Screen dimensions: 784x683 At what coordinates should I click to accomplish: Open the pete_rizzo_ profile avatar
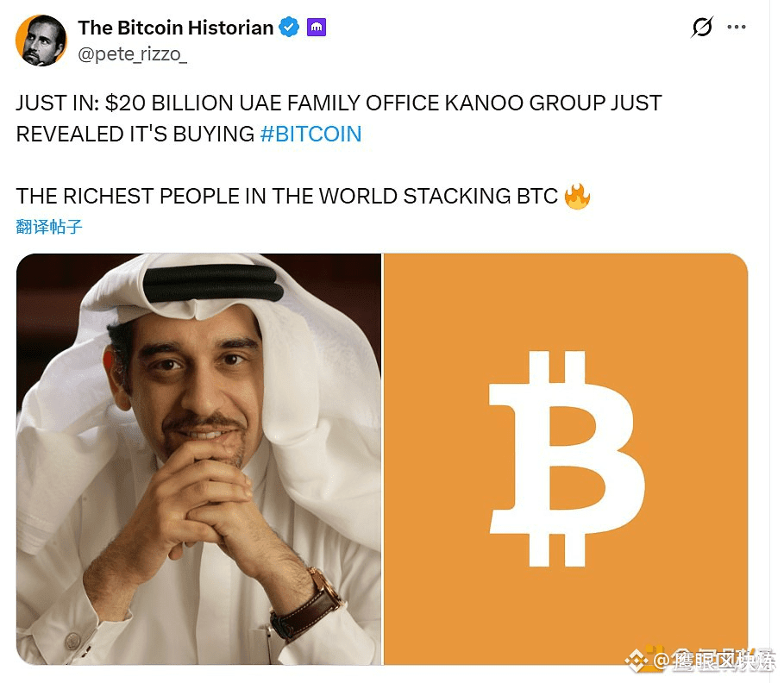[x=41, y=41]
